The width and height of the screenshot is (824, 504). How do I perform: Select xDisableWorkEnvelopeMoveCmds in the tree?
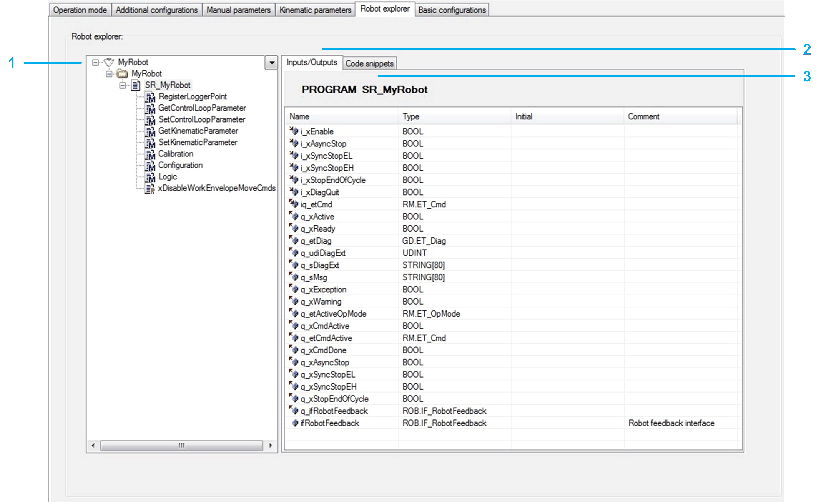pyautogui.click(x=217, y=188)
